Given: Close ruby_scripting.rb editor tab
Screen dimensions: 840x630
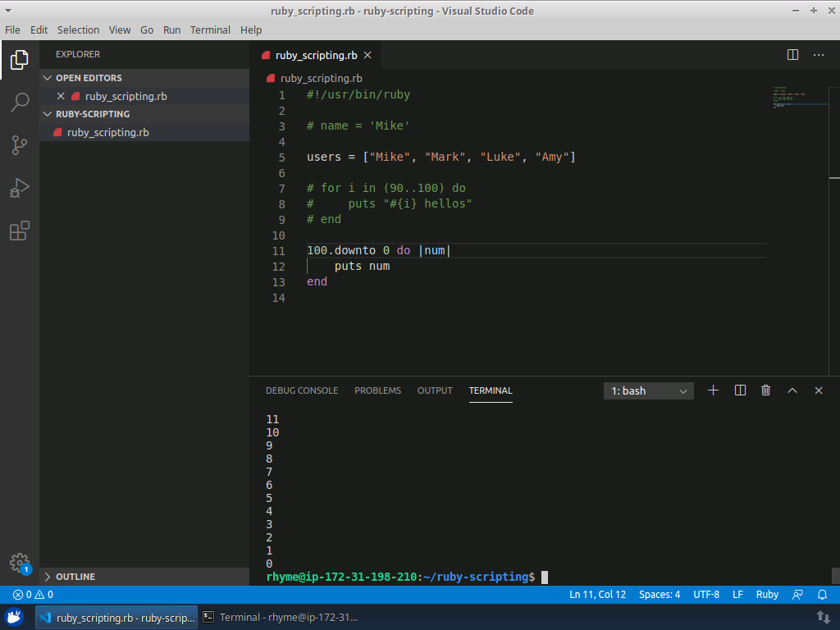Looking at the screenshot, I should (x=367, y=55).
